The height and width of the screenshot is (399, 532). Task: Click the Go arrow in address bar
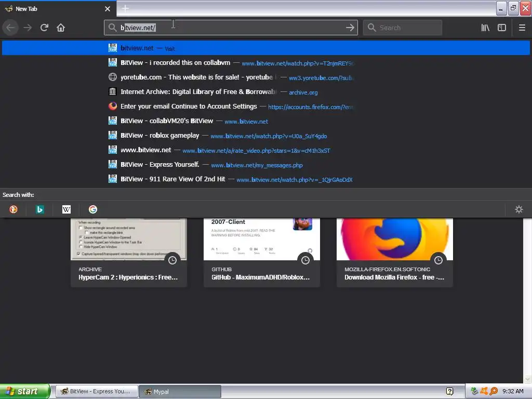coord(350,28)
